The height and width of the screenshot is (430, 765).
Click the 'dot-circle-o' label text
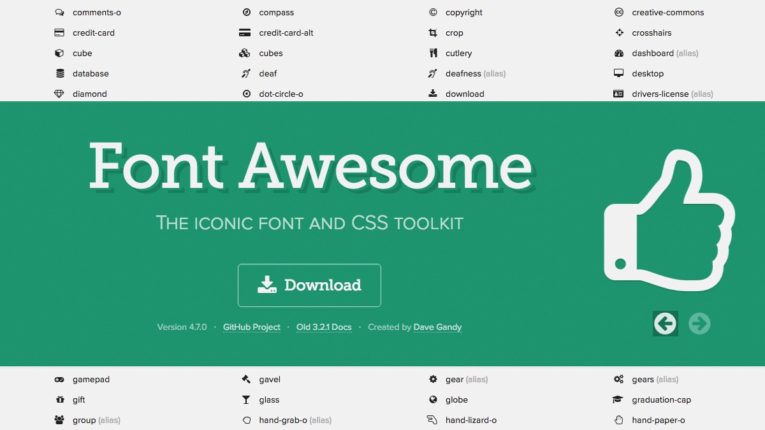coord(281,94)
